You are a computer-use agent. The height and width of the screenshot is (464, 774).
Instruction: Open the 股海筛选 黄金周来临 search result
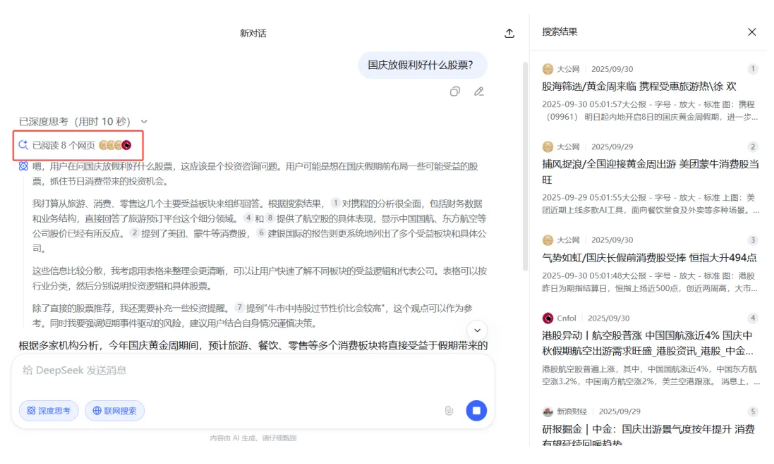[638, 86]
